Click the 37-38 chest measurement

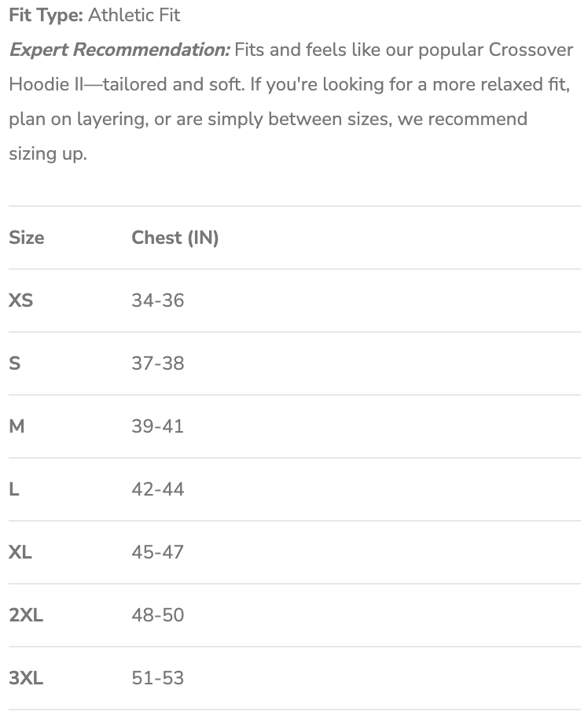(158, 363)
